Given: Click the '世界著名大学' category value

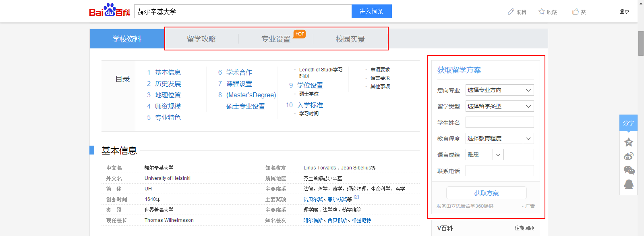Looking at the screenshot, I should [159, 210].
